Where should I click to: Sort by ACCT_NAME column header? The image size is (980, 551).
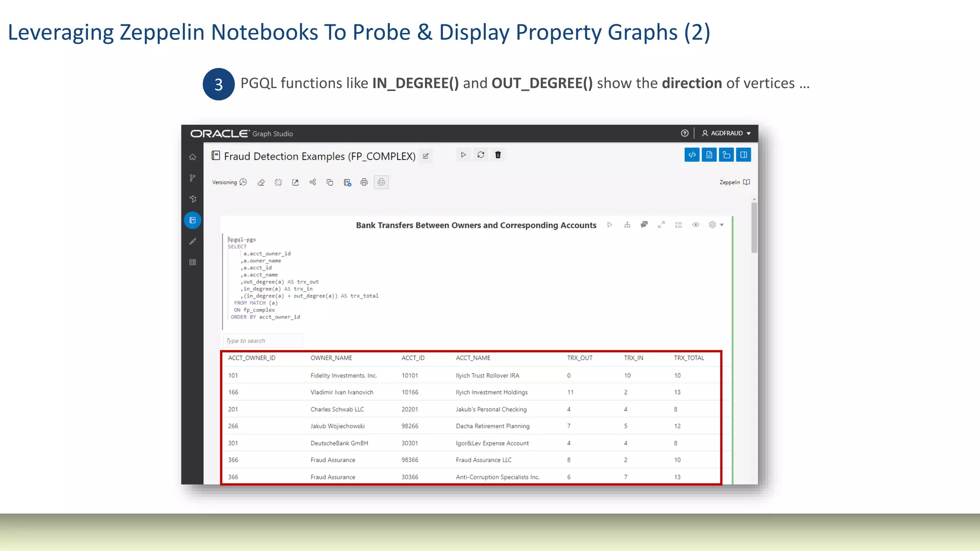[473, 358]
